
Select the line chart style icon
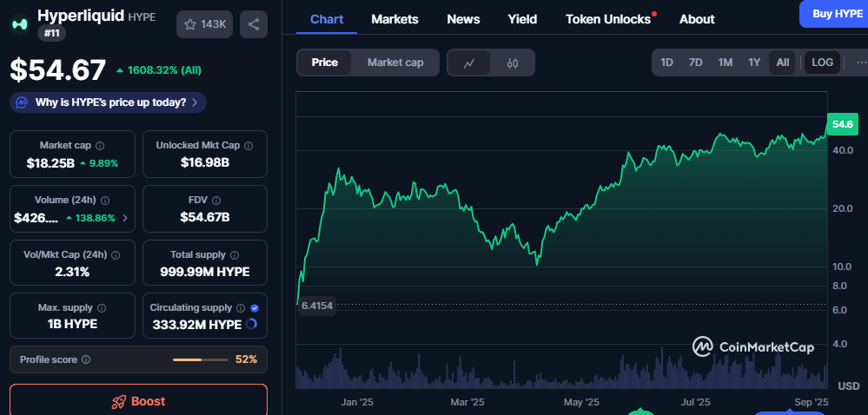pyautogui.click(x=469, y=63)
